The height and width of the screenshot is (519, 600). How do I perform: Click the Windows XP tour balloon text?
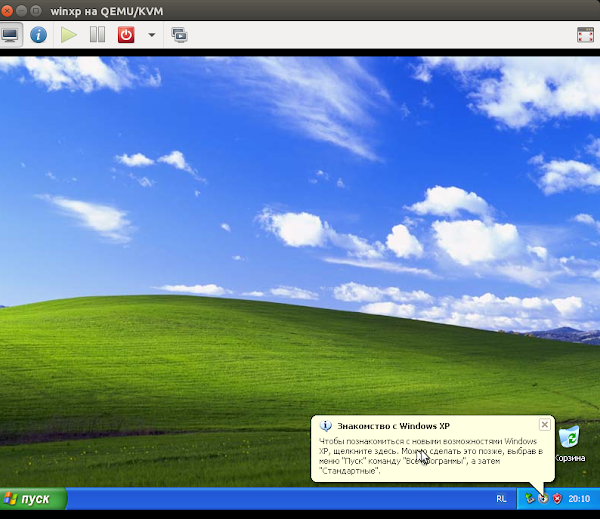coord(431,456)
